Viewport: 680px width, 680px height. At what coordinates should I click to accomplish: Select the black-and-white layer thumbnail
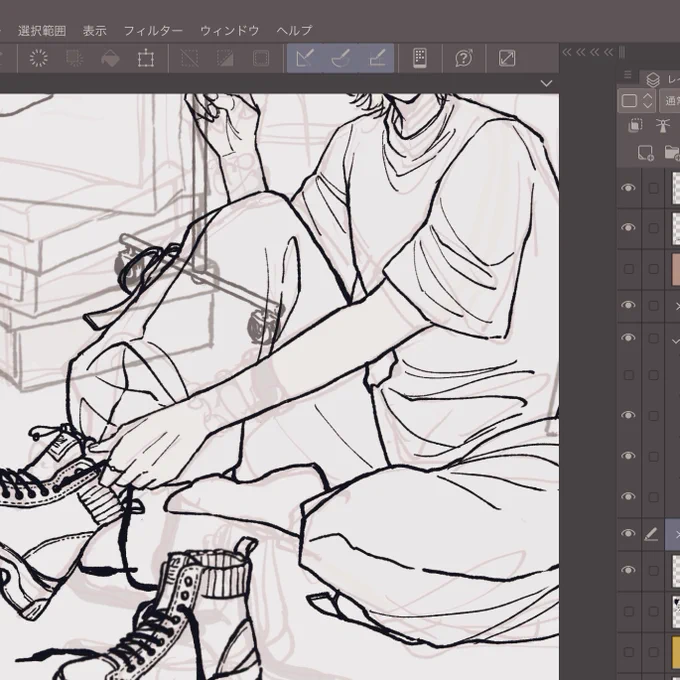point(676,611)
